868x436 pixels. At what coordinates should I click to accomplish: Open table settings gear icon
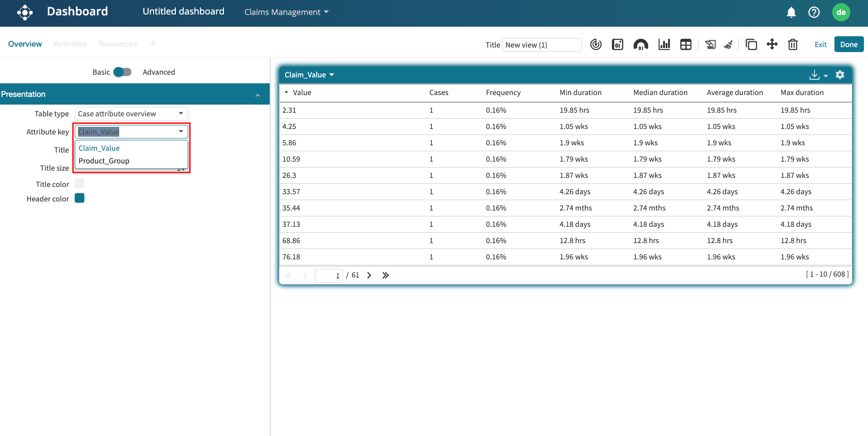[840, 75]
